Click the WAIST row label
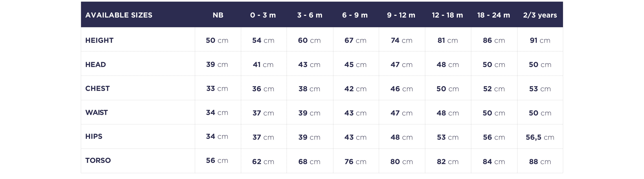 97,113
